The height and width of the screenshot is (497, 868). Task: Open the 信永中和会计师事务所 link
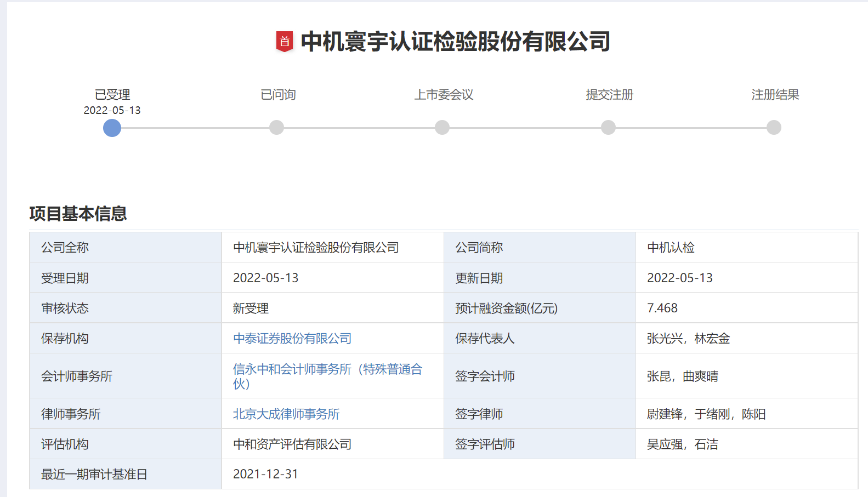coord(327,376)
